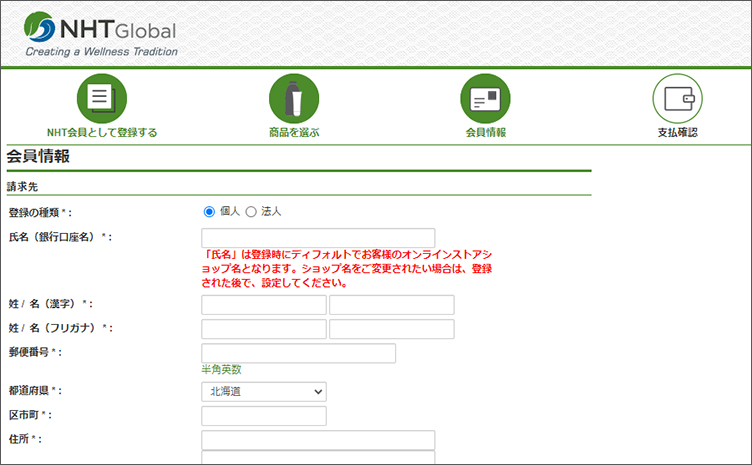Click the 支払確認 step label

(x=677, y=132)
